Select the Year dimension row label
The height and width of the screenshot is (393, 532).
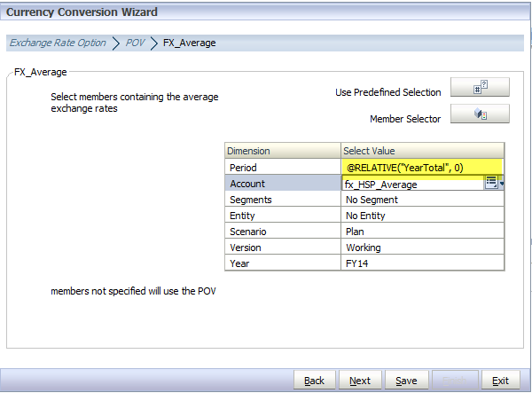pos(283,263)
